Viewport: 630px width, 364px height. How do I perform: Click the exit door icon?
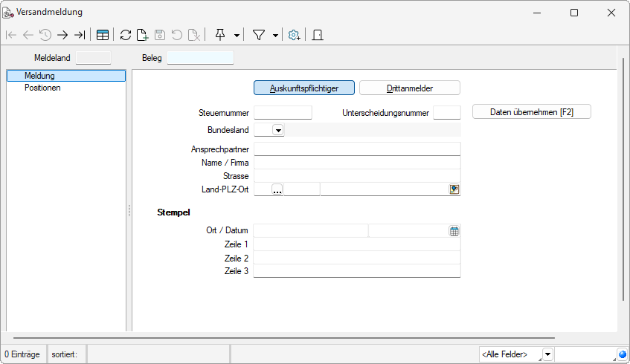tap(317, 35)
